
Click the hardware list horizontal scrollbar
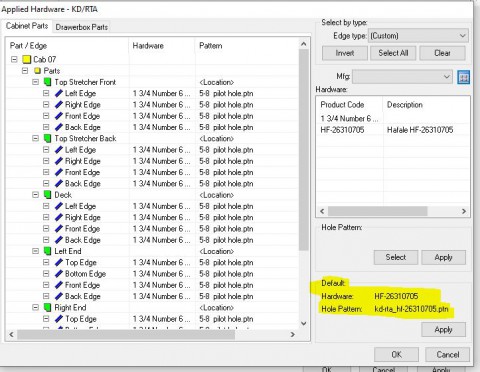click(x=393, y=211)
